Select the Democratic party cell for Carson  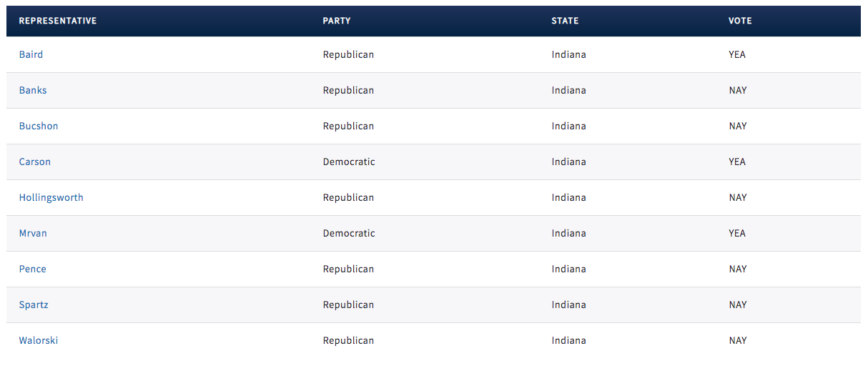(x=349, y=162)
